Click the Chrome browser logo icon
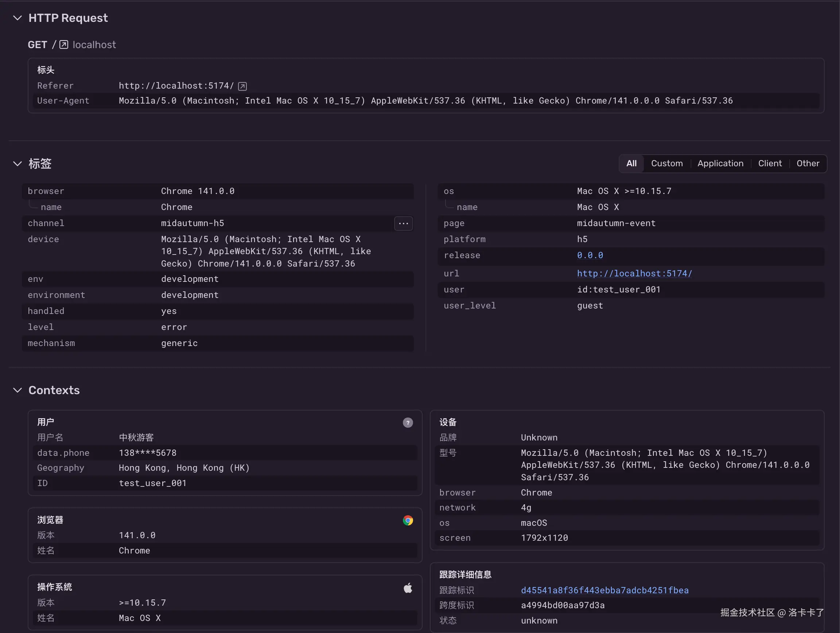 (x=408, y=521)
